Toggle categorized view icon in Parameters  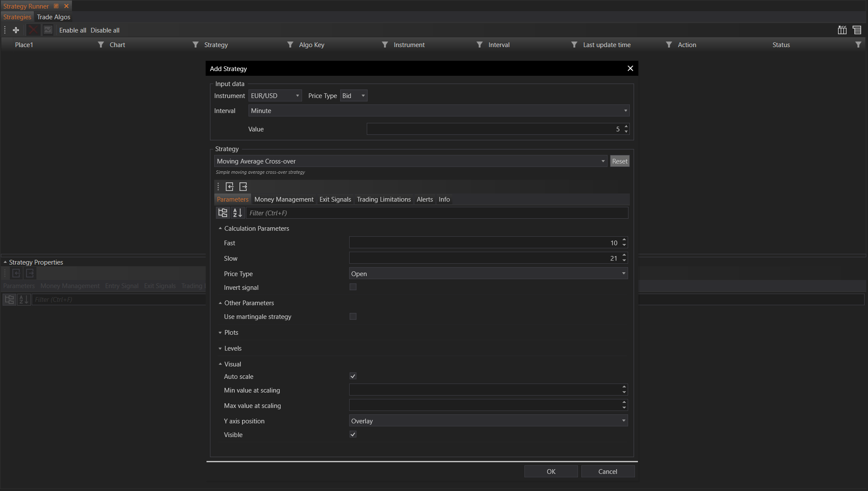click(x=223, y=213)
